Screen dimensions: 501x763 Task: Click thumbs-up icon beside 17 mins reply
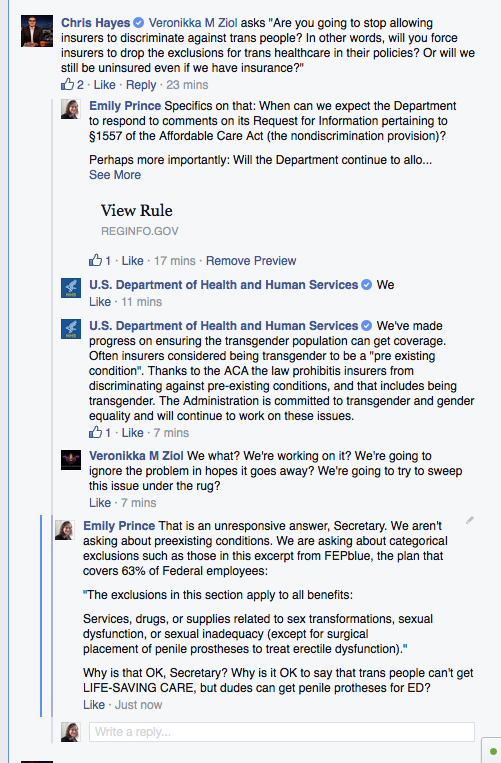tap(95, 260)
